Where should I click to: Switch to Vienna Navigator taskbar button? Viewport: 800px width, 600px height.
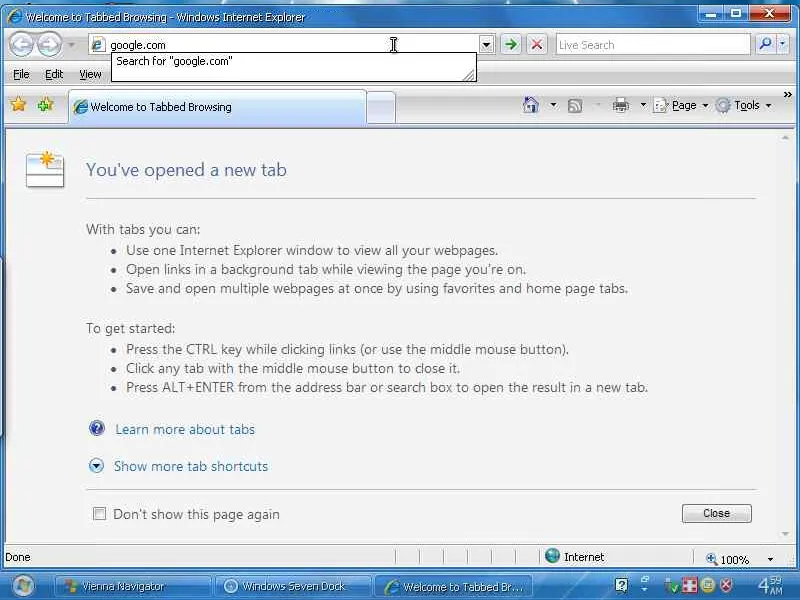pyautogui.click(x=133, y=586)
